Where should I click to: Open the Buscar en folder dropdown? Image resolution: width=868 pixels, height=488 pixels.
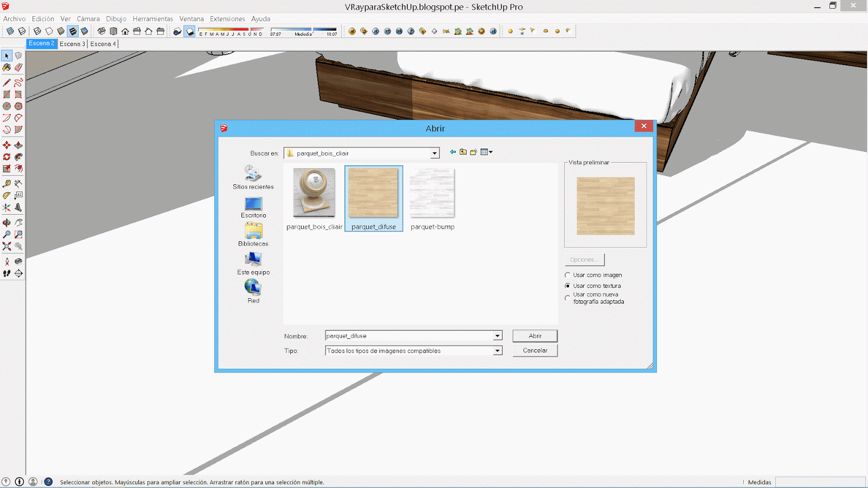pos(433,153)
